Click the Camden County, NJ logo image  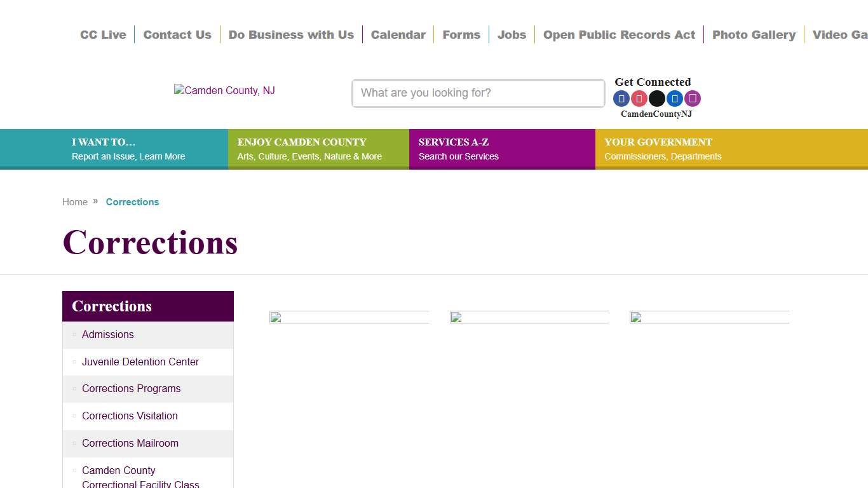(224, 91)
